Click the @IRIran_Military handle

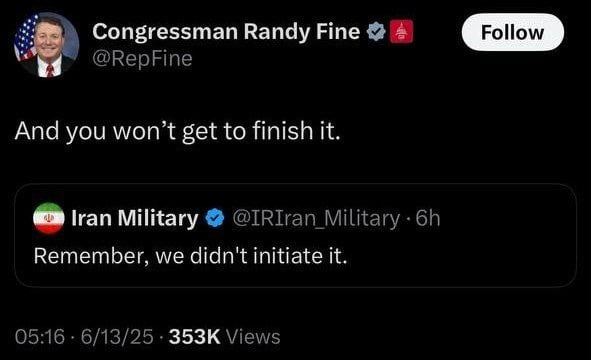[x=316, y=218]
